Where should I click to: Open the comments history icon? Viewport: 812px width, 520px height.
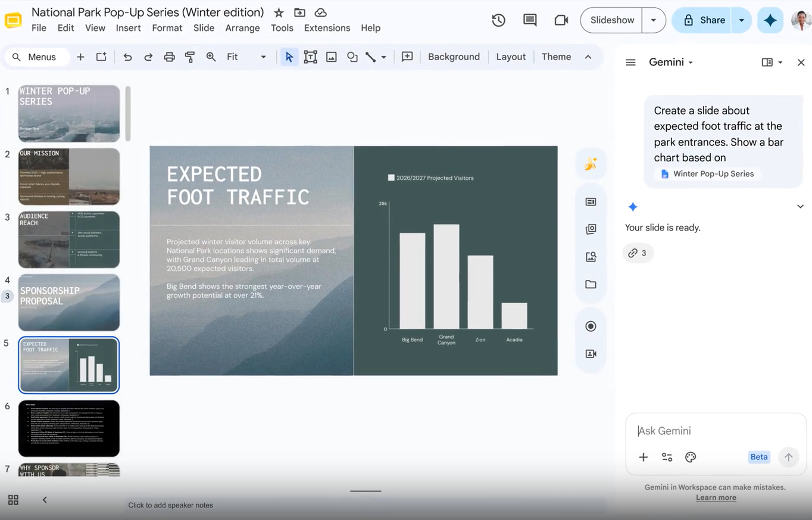point(530,20)
